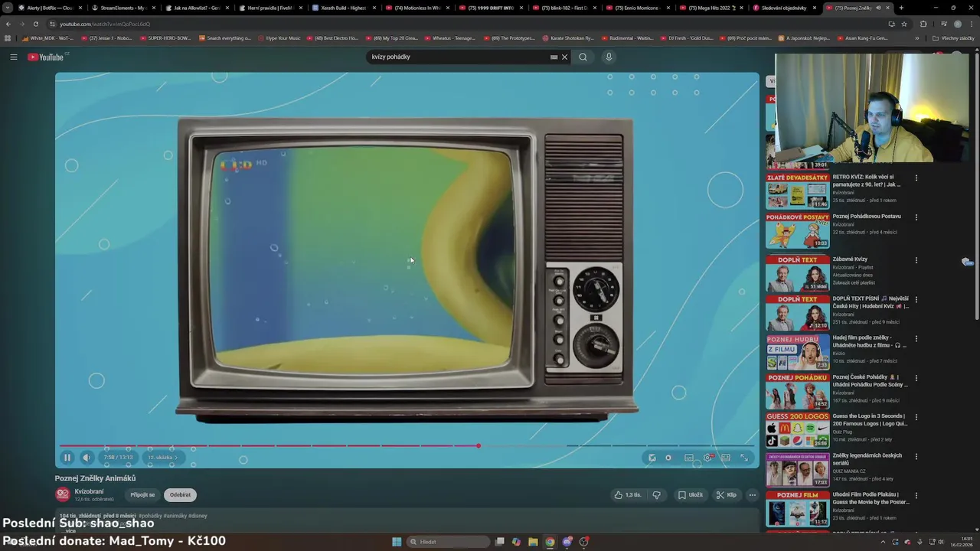The image size is (980, 551).
Task: Open 'Poznej České Pohádky' video thumbnail
Action: [798, 391]
